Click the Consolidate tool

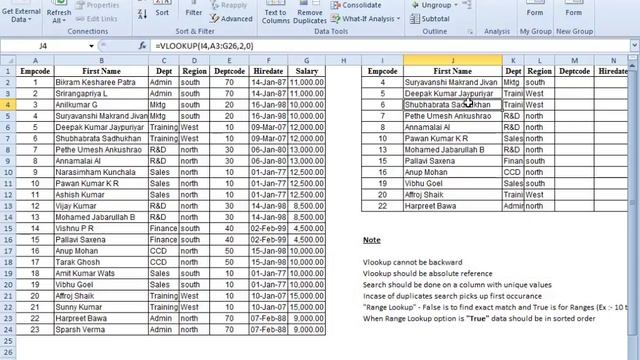click(x=356, y=5)
